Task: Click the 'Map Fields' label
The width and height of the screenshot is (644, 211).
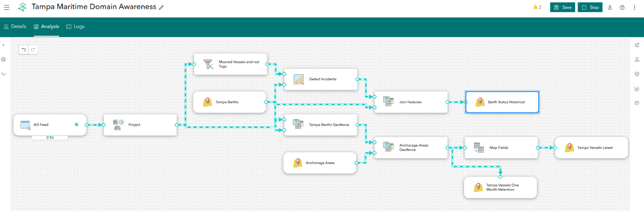Action: click(499, 148)
